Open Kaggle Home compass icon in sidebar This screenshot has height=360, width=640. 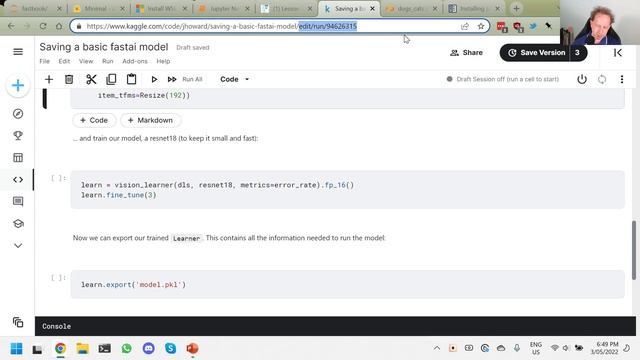tap(18, 114)
